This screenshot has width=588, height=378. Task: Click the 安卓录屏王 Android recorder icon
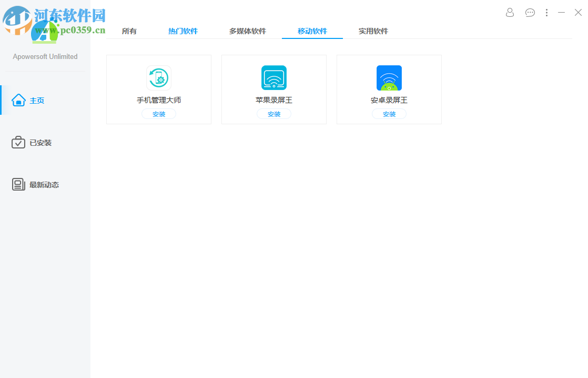389,77
